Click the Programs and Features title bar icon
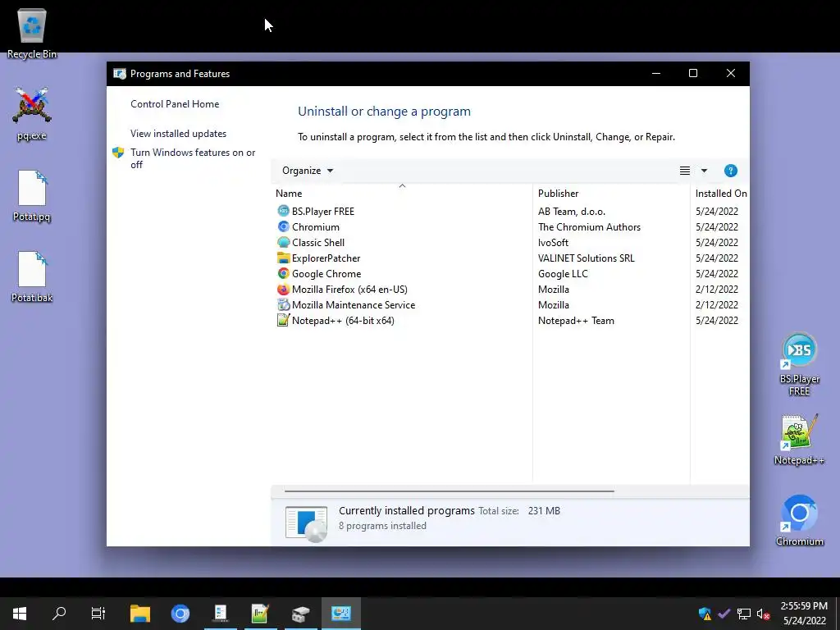 pyautogui.click(x=120, y=73)
